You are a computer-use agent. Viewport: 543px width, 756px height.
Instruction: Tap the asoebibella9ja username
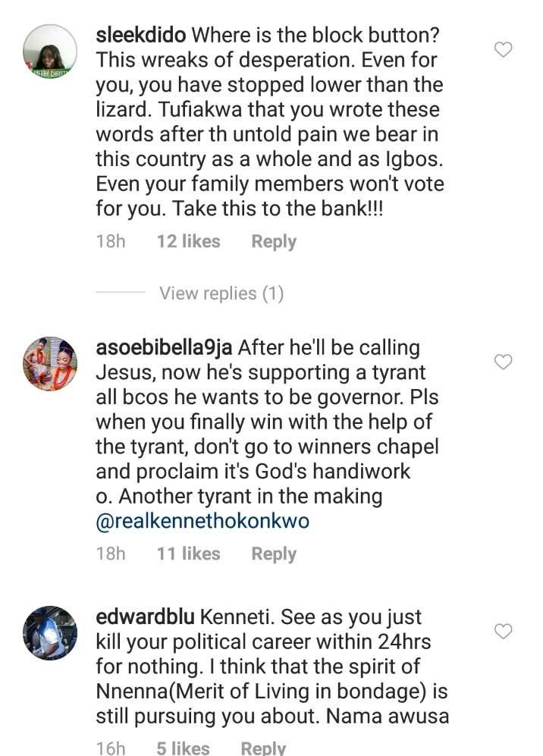(165, 347)
